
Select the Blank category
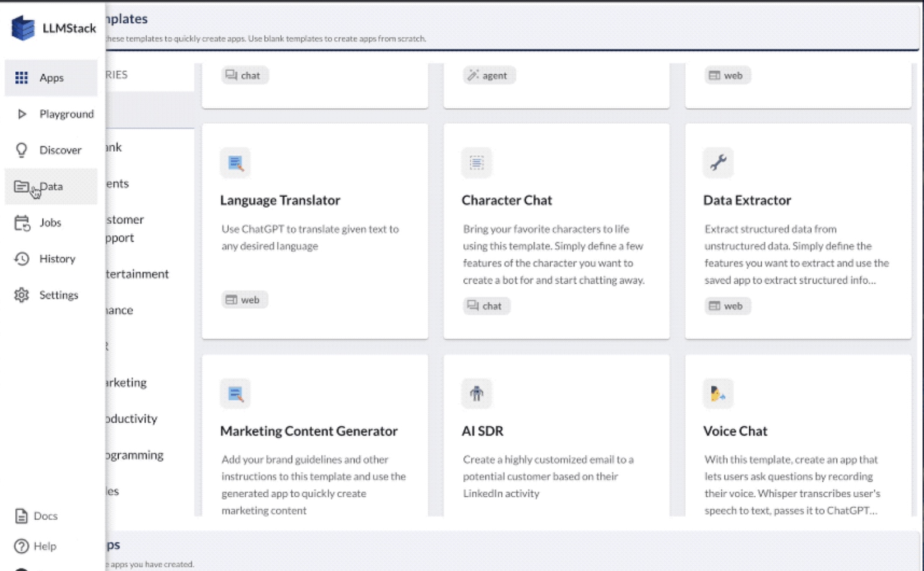pos(114,147)
